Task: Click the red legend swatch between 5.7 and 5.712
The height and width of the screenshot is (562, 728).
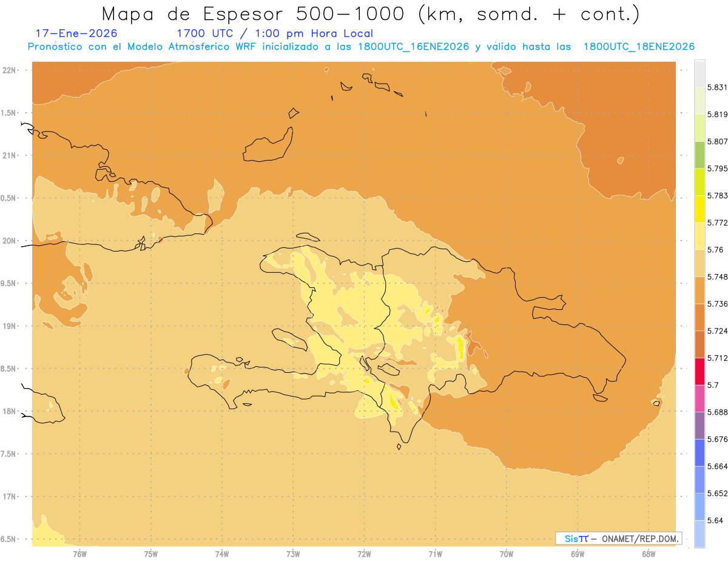Action: (x=699, y=372)
